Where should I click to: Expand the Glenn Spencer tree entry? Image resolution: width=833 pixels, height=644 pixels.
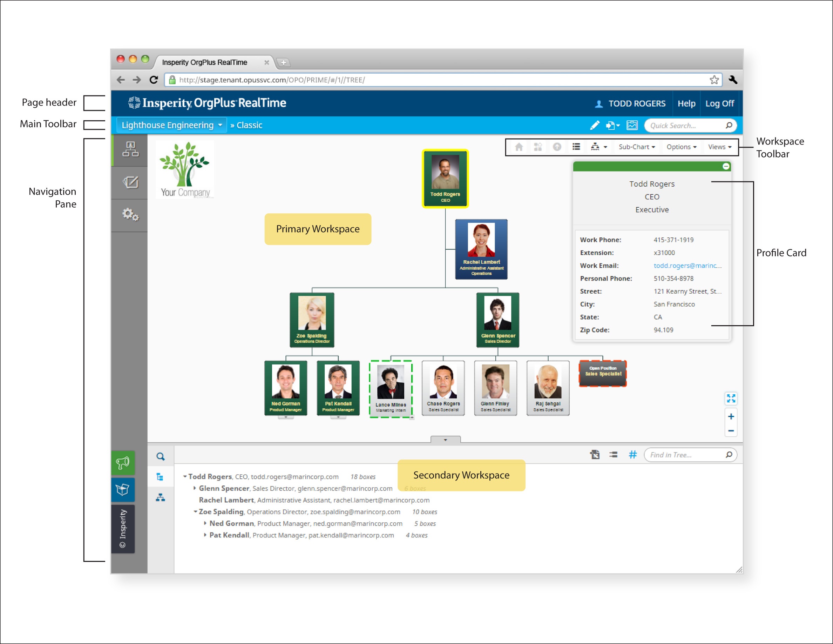click(x=195, y=488)
